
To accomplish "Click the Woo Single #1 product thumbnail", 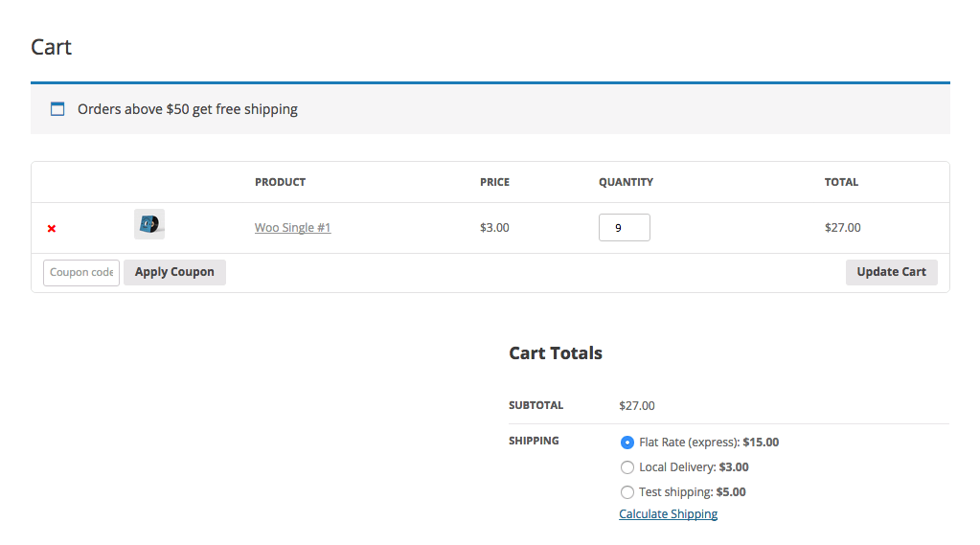I will coord(149,224).
